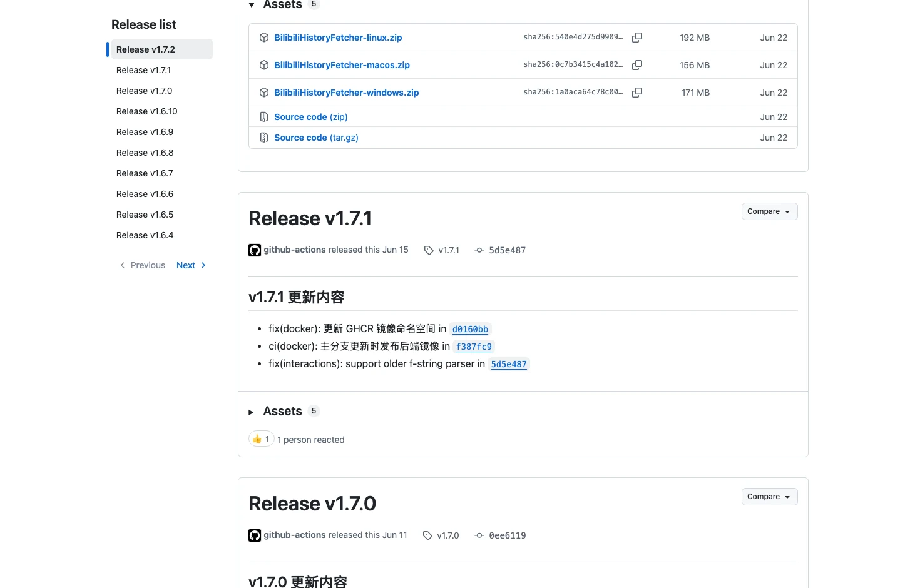Click macos zip sha256:0c7b3415c4a102 hash text
The height and width of the screenshot is (588, 920).
(573, 64)
